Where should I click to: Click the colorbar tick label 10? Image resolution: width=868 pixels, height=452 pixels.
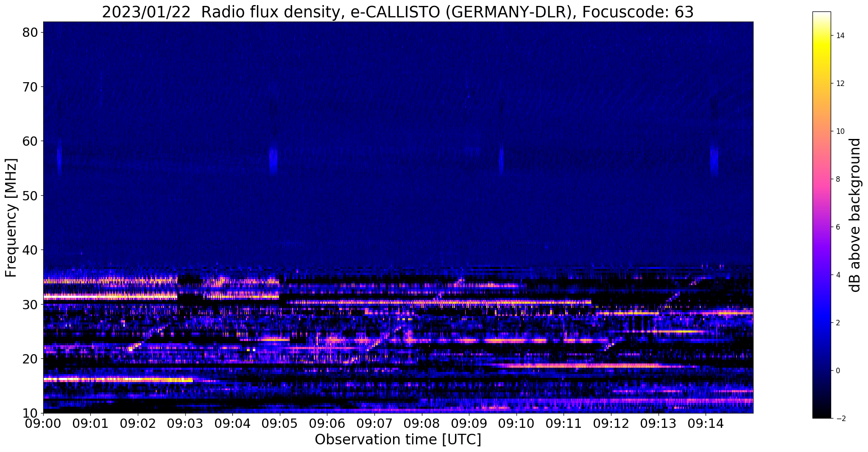[x=840, y=131]
